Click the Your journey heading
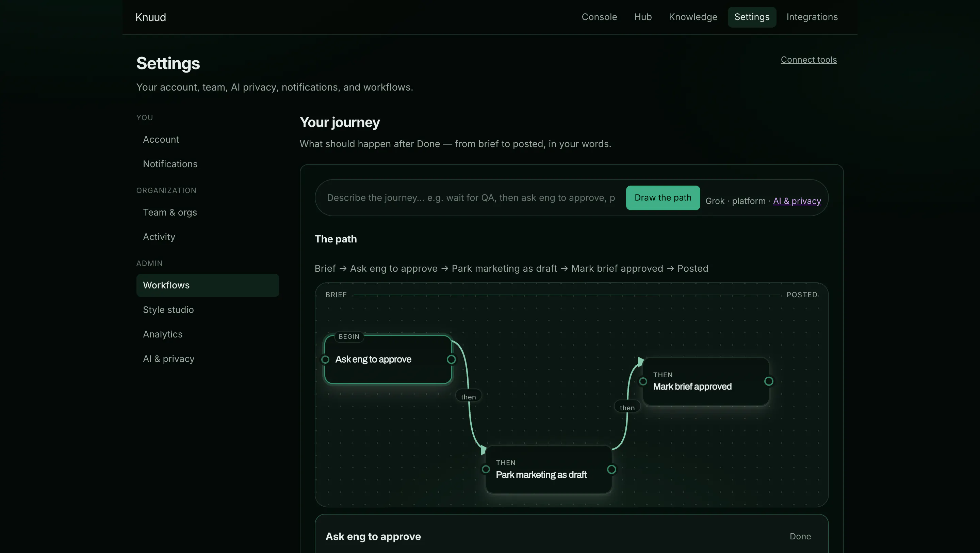The image size is (980, 553). pyautogui.click(x=340, y=123)
